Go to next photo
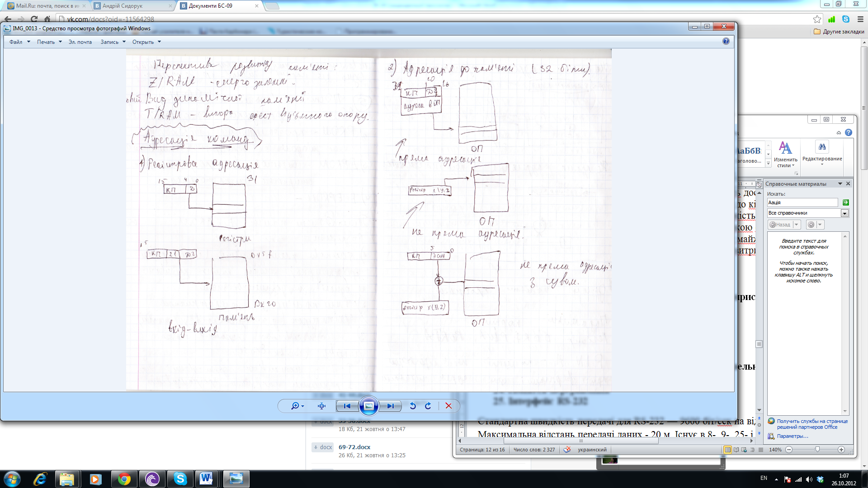The image size is (868, 488). [390, 406]
